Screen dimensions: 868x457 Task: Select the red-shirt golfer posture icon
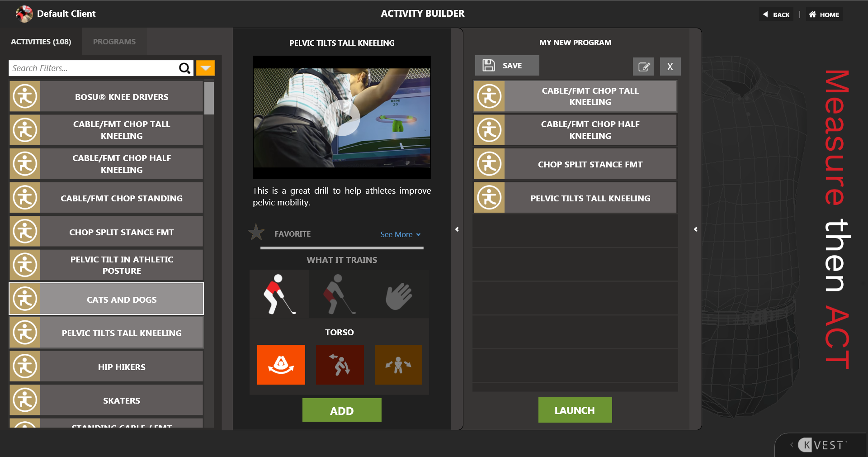(x=280, y=294)
